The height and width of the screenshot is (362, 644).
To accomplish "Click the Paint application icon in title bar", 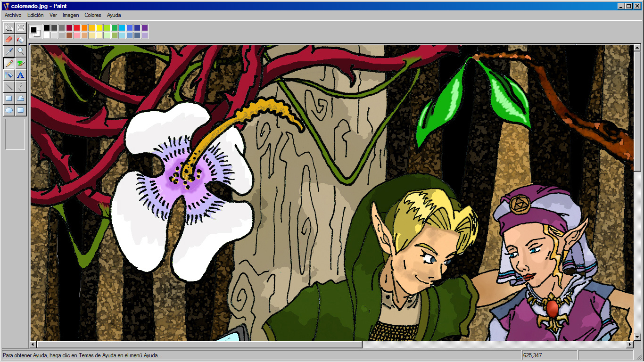I will [x=6, y=6].
